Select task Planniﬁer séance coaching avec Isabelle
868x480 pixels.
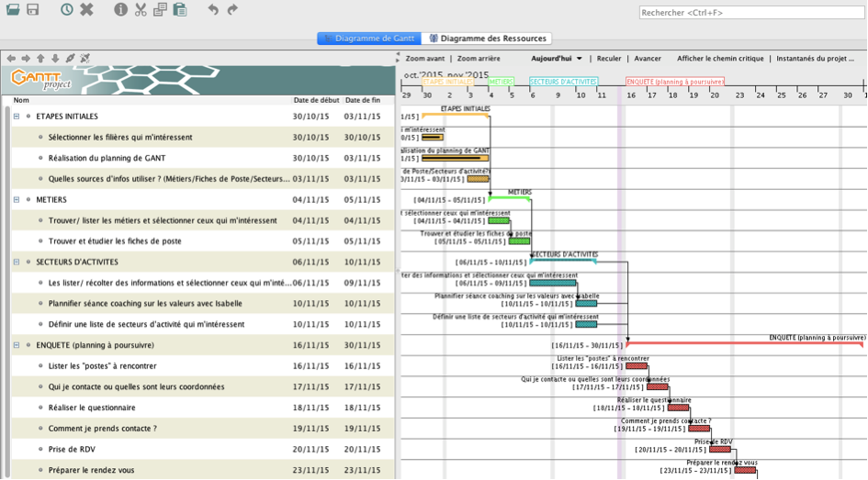coord(145,304)
